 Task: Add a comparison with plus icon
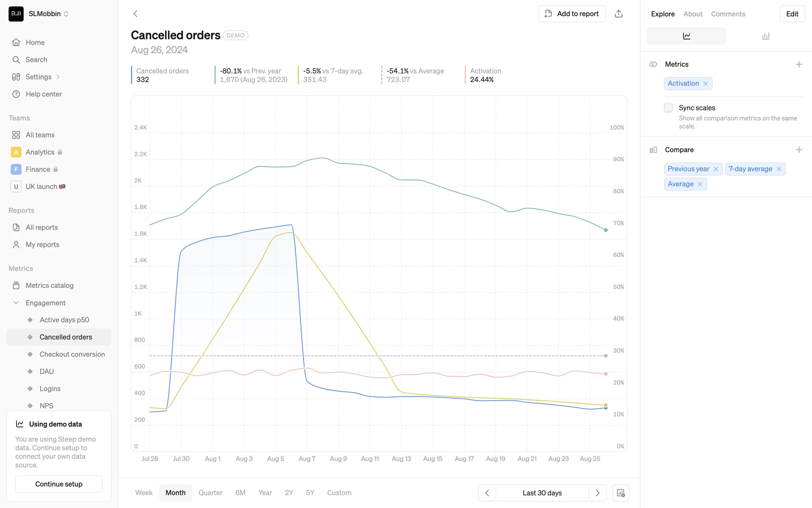click(798, 150)
